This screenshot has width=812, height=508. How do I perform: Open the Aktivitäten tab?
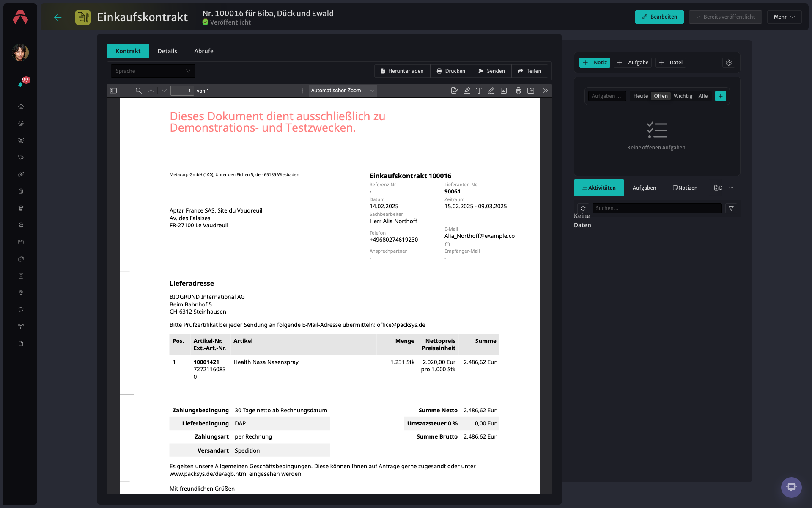coord(599,188)
